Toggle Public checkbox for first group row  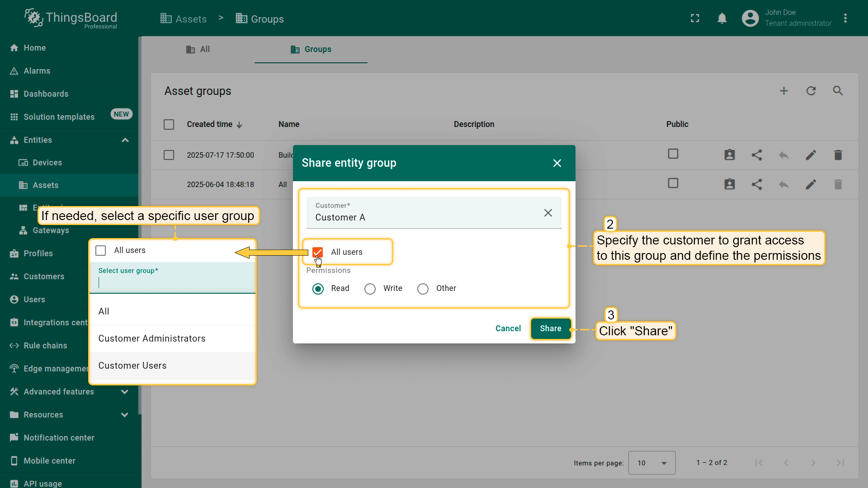click(673, 154)
